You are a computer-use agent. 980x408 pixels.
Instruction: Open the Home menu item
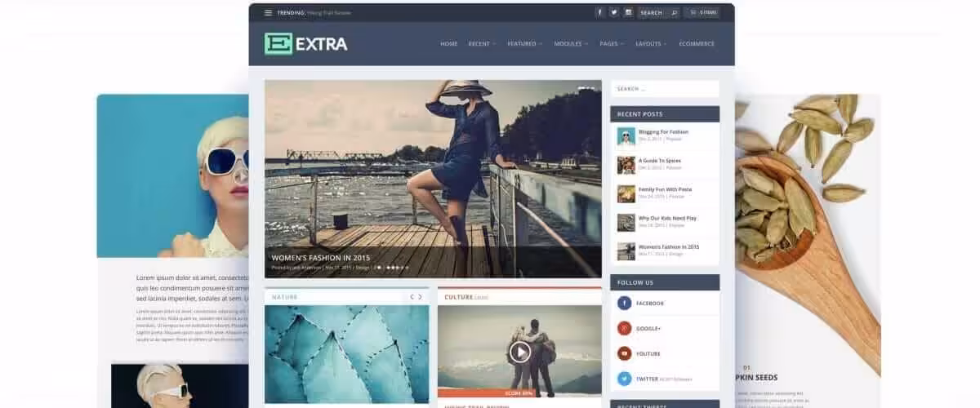448,43
